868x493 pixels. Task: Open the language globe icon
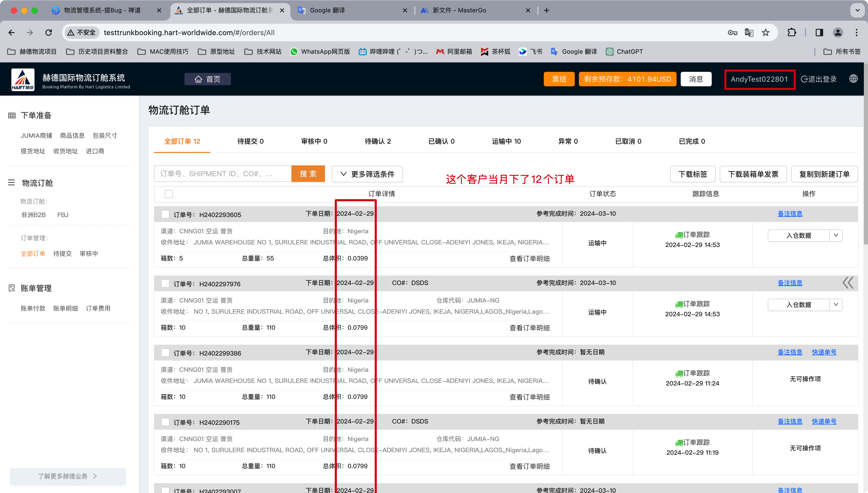(x=854, y=79)
